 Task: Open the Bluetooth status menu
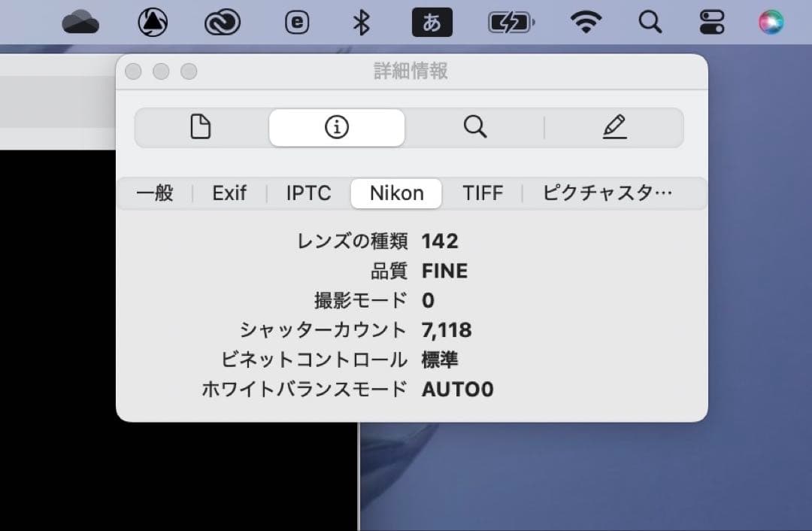point(362,22)
